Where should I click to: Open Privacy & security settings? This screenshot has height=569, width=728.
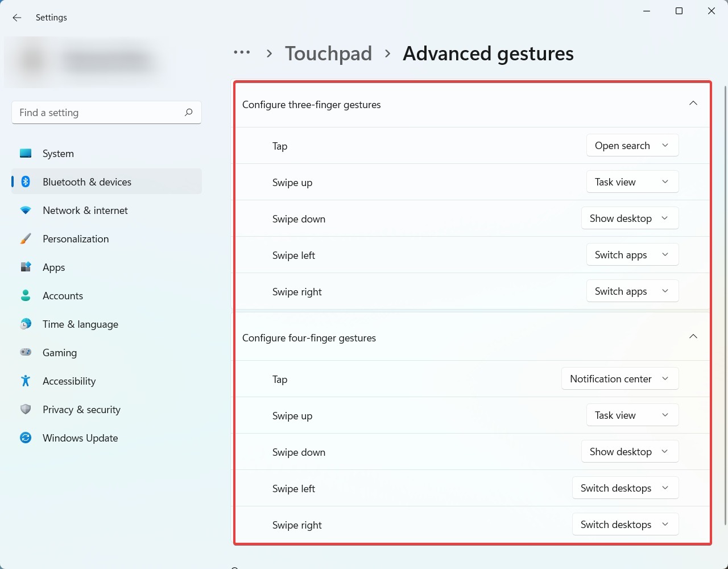tap(81, 409)
